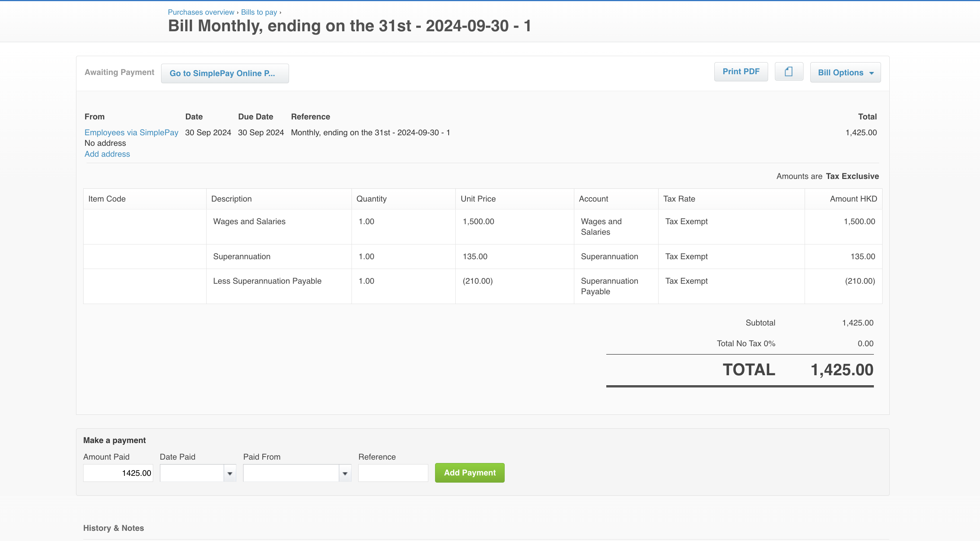The height and width of the screenshot is (541, 980).
Task: Open the Employees via SimplePay contact
Action: [131, 133]
